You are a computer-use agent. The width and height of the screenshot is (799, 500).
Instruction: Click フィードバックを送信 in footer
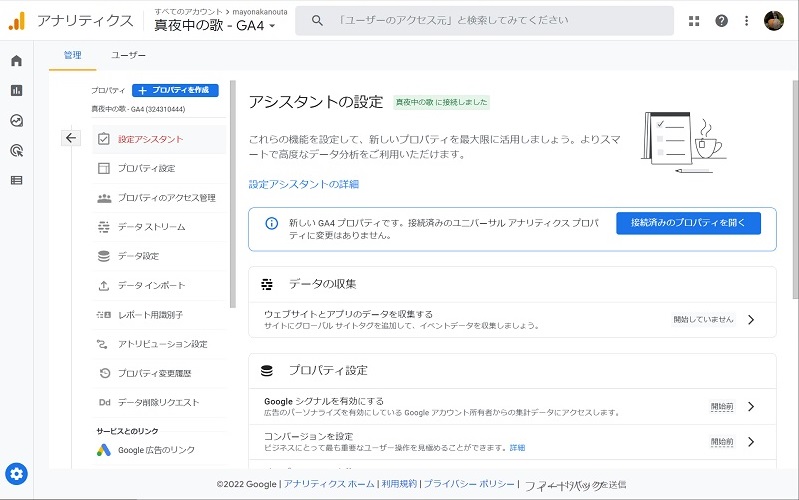(x=575, y=485)
